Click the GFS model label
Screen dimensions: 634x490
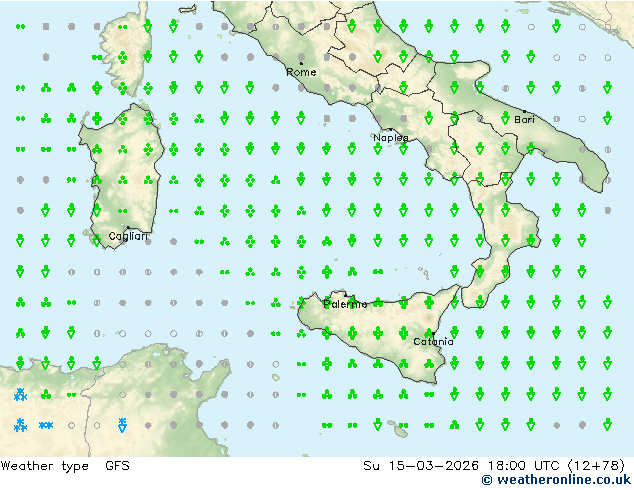pyautogui.click(x=117, y=466)
